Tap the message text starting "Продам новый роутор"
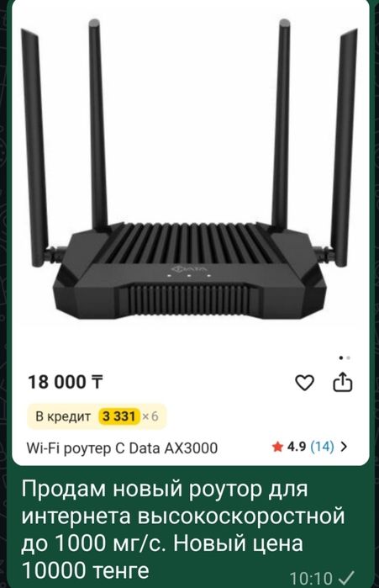 coord(182,529)
